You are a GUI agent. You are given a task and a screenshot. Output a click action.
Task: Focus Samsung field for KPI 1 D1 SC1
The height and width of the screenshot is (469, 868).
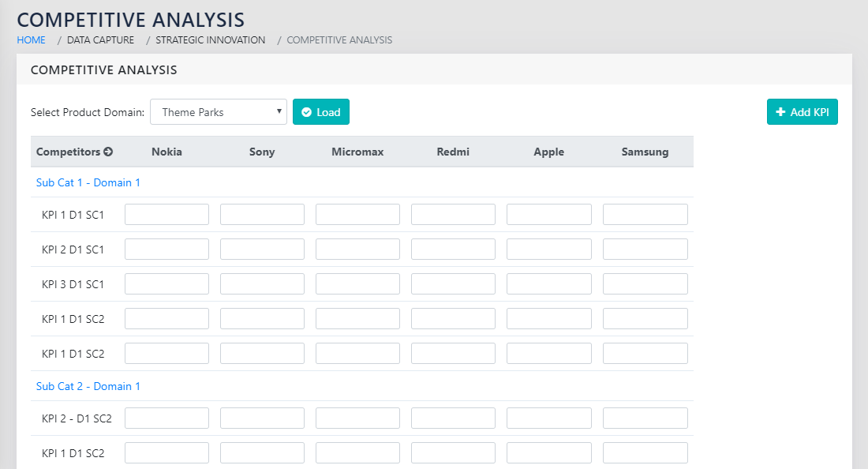coord(645,215)
